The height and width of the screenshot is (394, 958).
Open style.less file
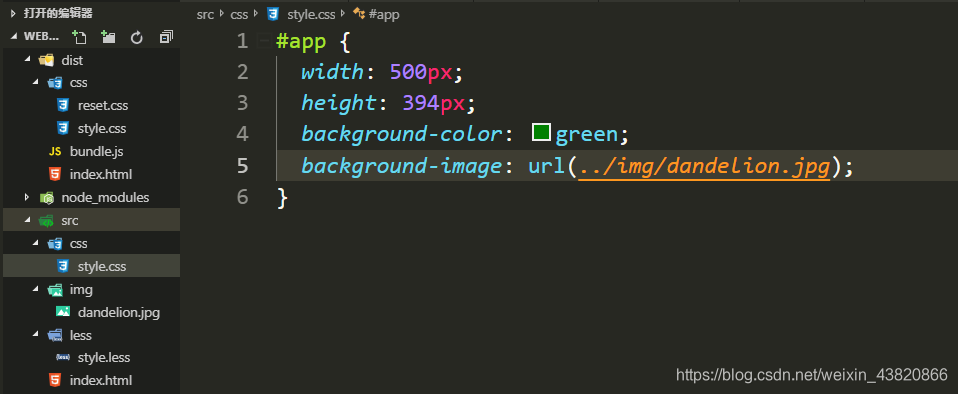(x=104, y=357)
